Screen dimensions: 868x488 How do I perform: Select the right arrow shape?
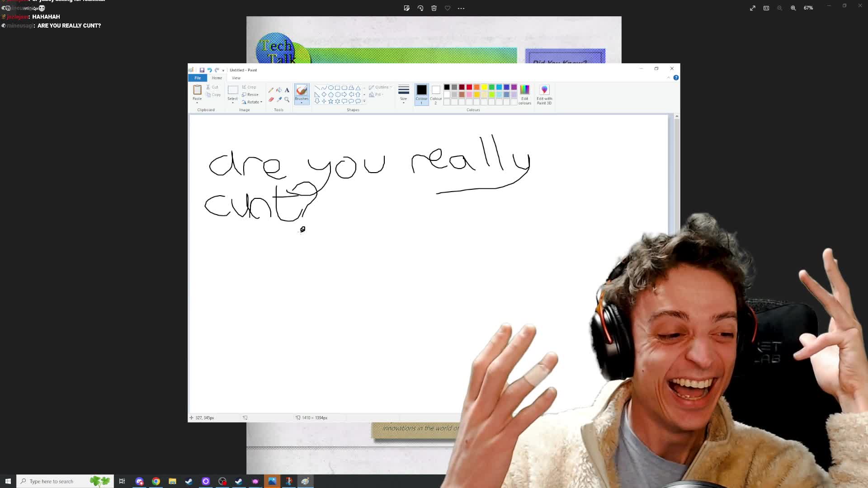[344, 94]
